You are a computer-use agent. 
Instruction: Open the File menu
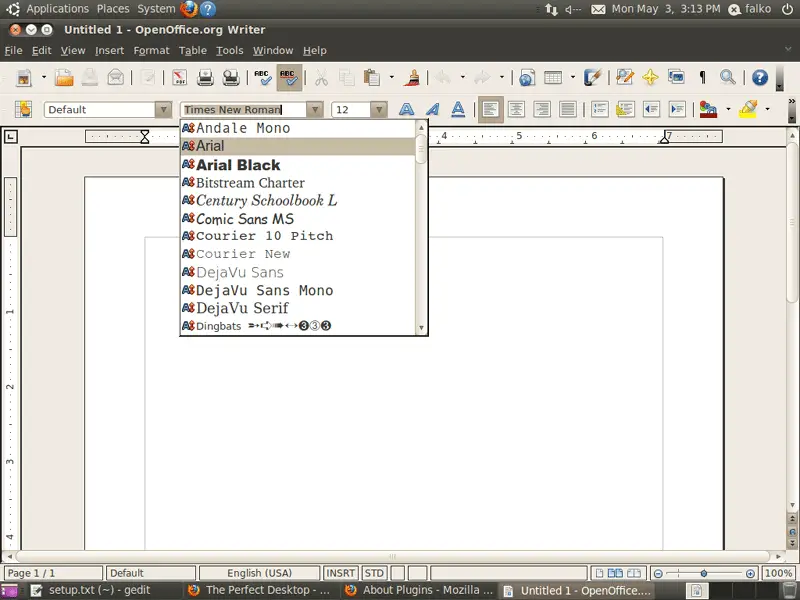tap(13, 51)
